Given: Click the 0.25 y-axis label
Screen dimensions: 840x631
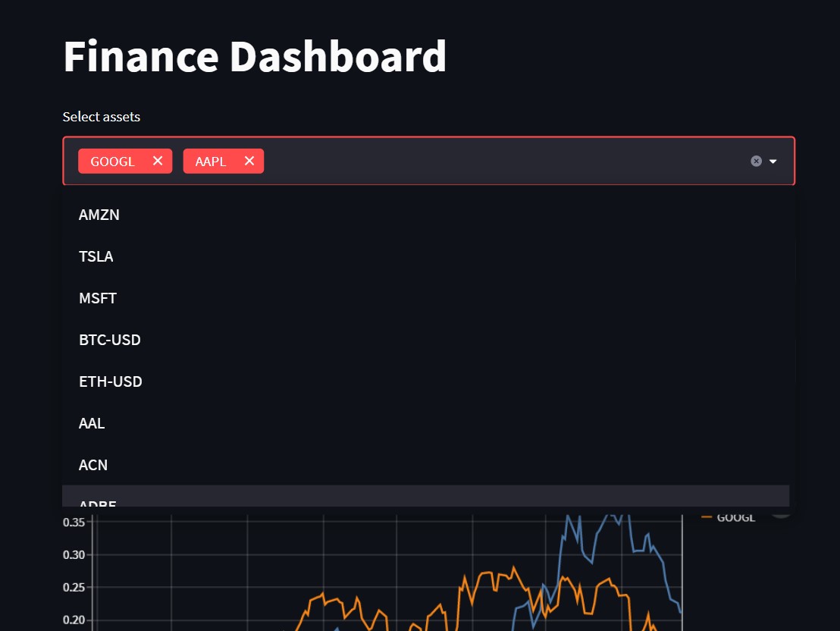Looking at the screenshot, I should click(74, 588).
